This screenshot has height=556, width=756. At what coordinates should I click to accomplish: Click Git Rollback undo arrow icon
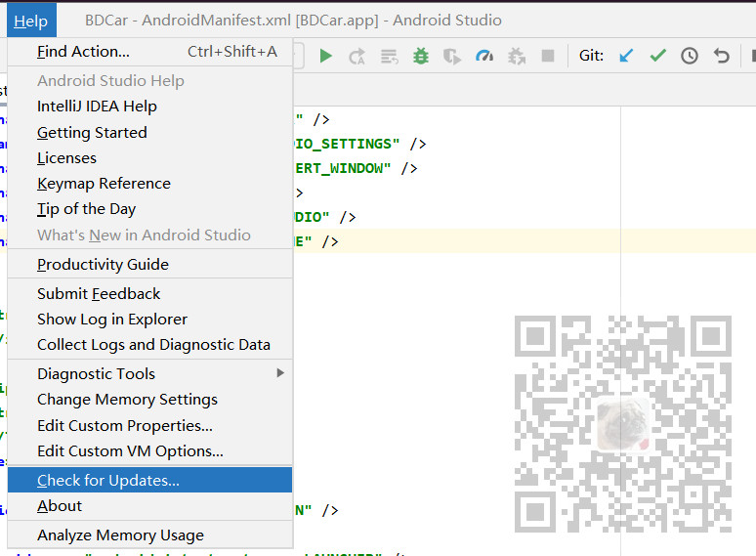click(x=721, y=56)
